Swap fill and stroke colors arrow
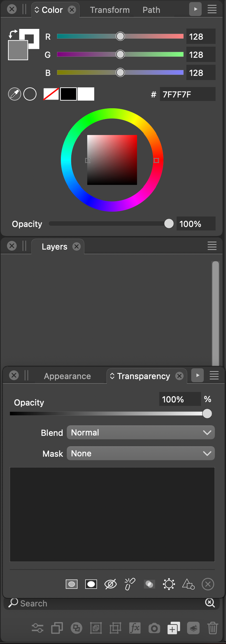The image size is (226, 644). click(13, 34)
